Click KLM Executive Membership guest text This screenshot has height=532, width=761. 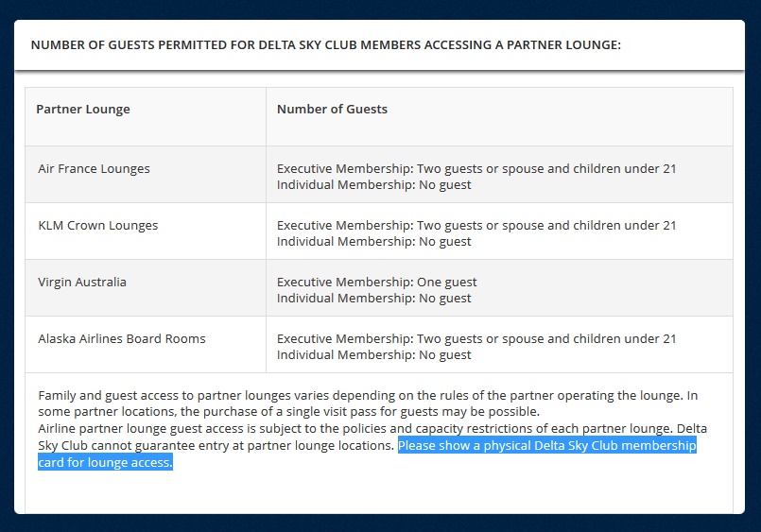point(476,226)
